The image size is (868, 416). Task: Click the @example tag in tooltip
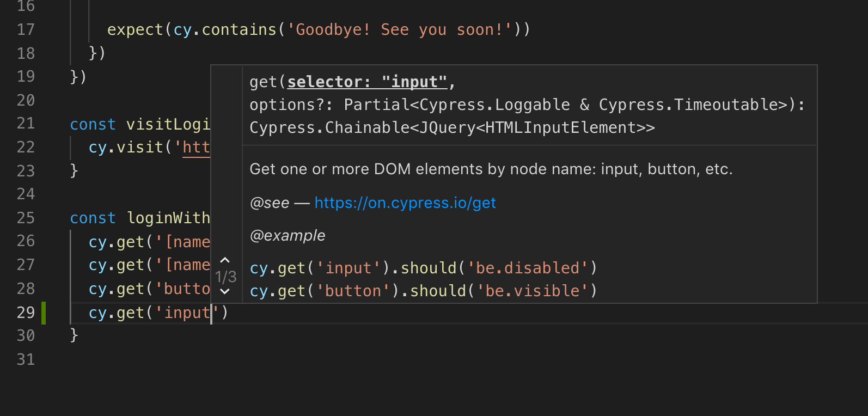tap(288, 235)
